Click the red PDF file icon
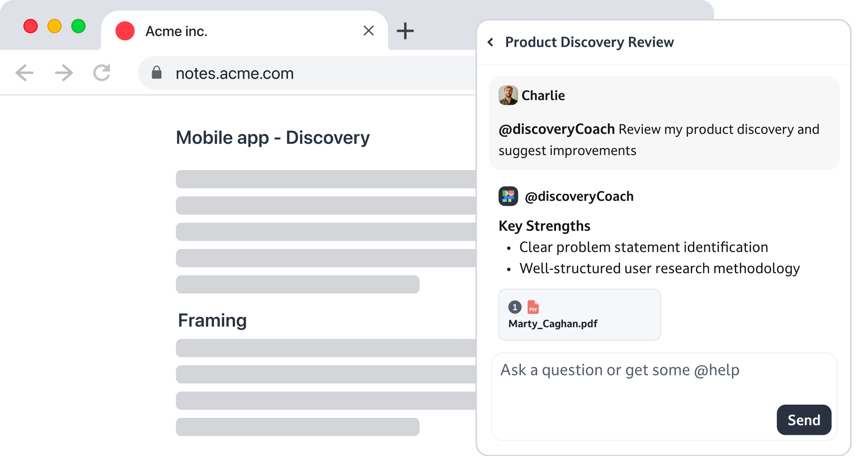 pyautogui.click(x=533, y=307)
